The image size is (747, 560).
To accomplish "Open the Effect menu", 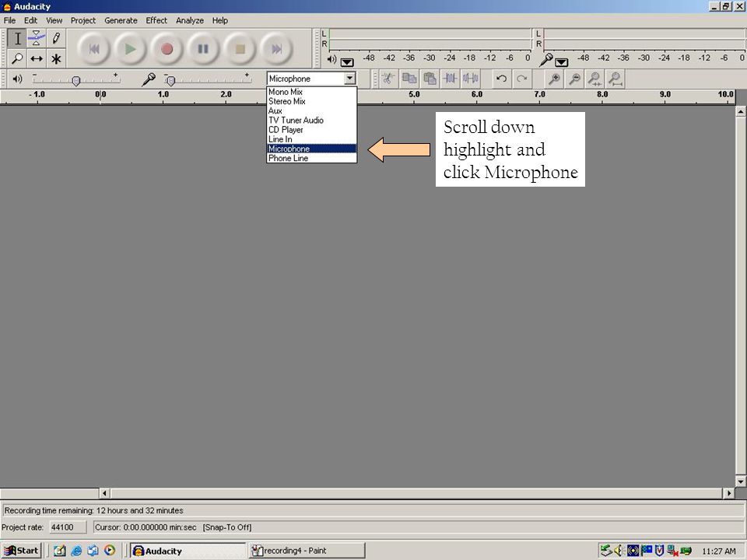I will (x=156, y=20).
